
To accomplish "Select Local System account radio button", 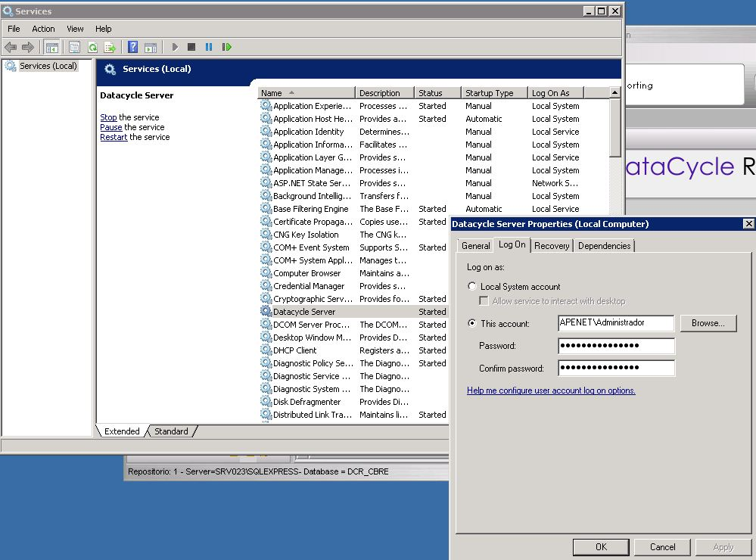I will (472, 286).
